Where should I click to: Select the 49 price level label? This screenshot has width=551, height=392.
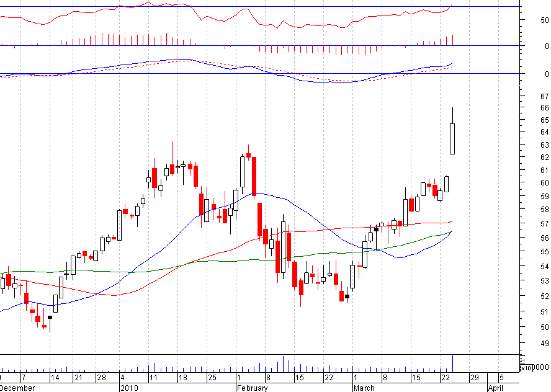point(544,343)
